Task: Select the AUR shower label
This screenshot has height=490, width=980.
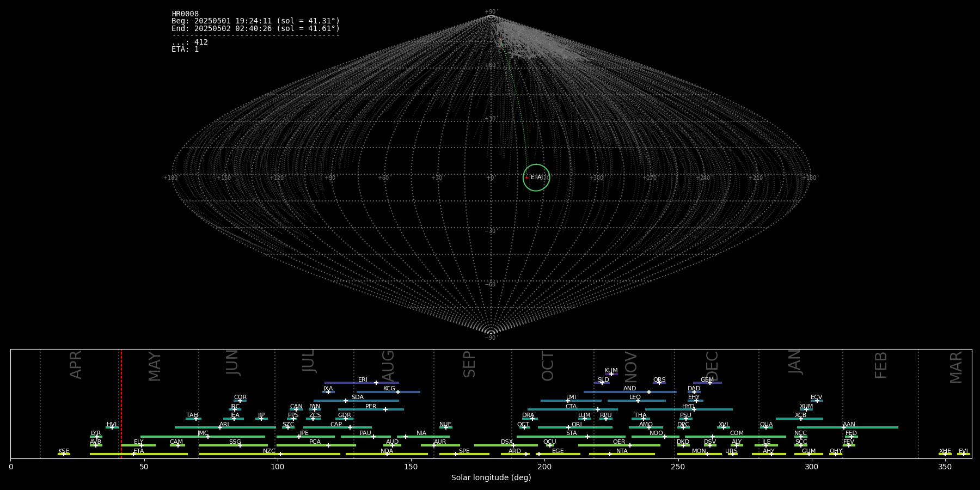Action: [x=440, y=442]
